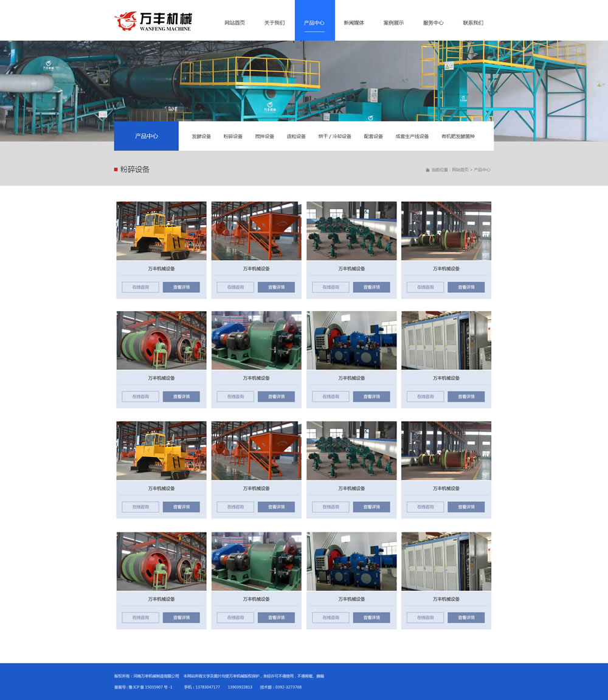Open the yellow compost turner machine thumbnail

161,231
